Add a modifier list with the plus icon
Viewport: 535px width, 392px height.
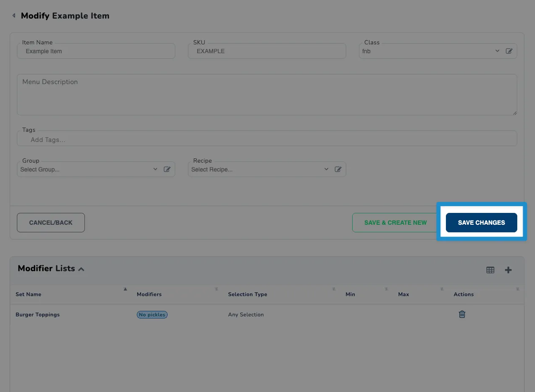tap(508, 270)
